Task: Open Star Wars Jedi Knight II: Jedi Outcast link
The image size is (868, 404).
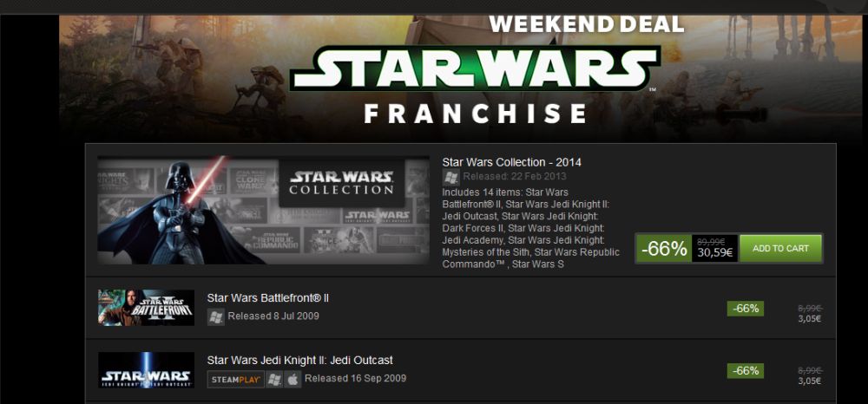Action: pos(300,361)
